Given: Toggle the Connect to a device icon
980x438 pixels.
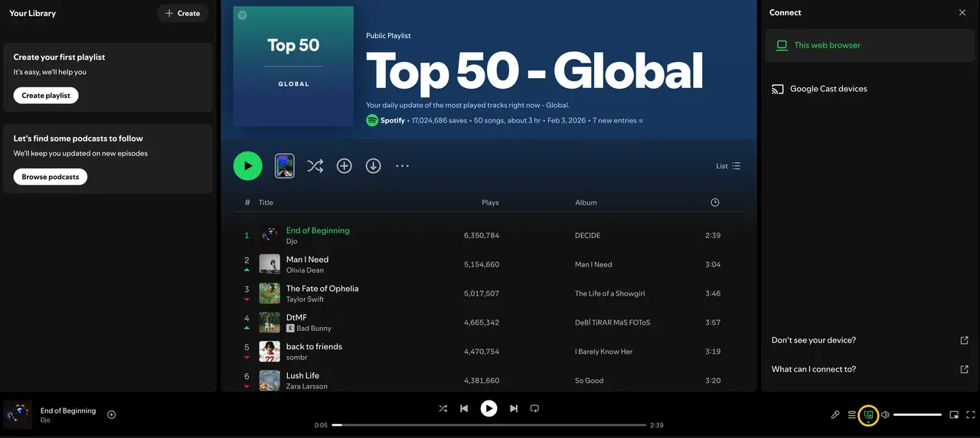Looking at the screenshot, I should pos(868,415).
